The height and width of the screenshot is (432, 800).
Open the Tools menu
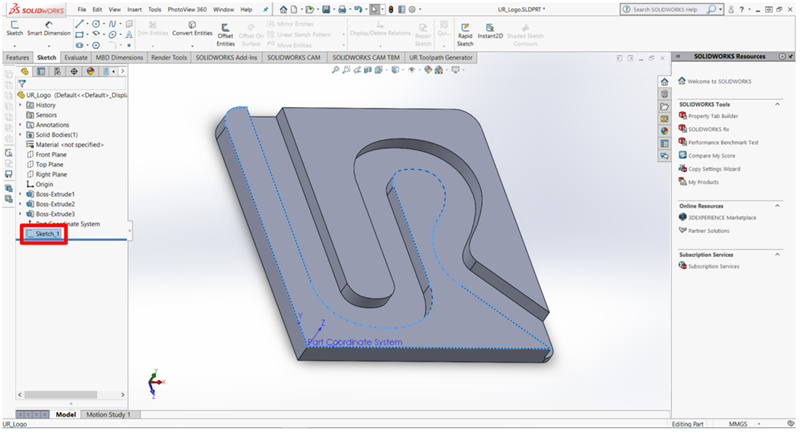point(155,9)
